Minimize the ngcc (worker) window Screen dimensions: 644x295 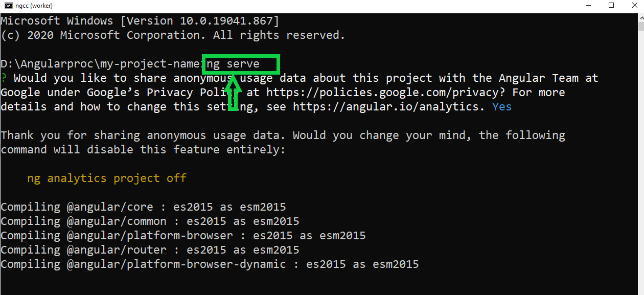click(588, 6)
